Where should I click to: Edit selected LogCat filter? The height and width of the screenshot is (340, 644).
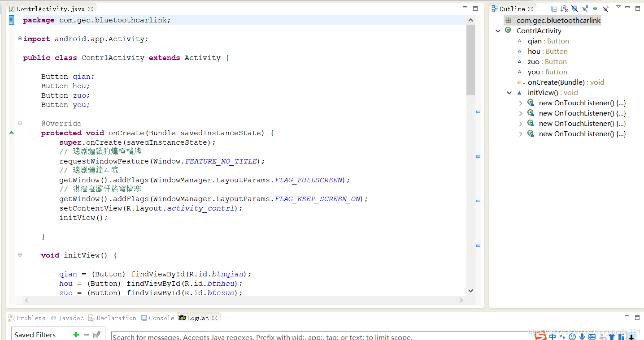click(96, 335)
